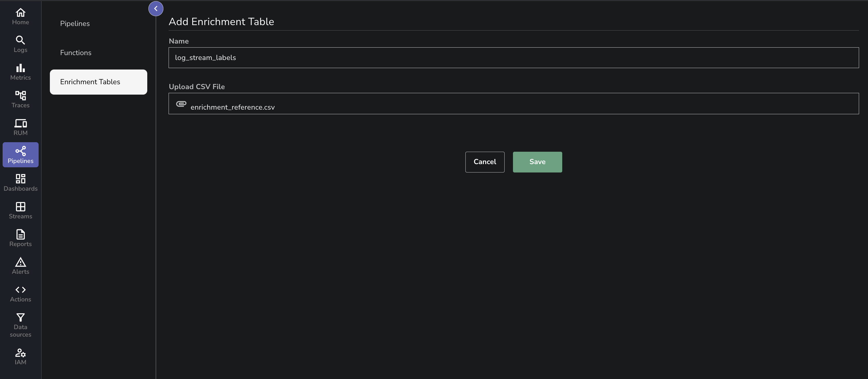
Task: Open the RUM section
Action: (x=20, y=127)
